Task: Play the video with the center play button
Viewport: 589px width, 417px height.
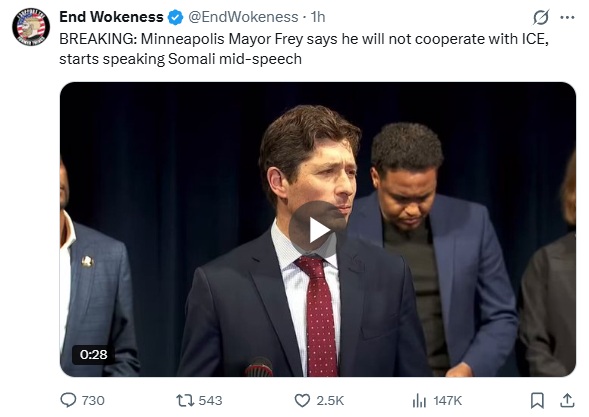Action: tap(318, 229)
